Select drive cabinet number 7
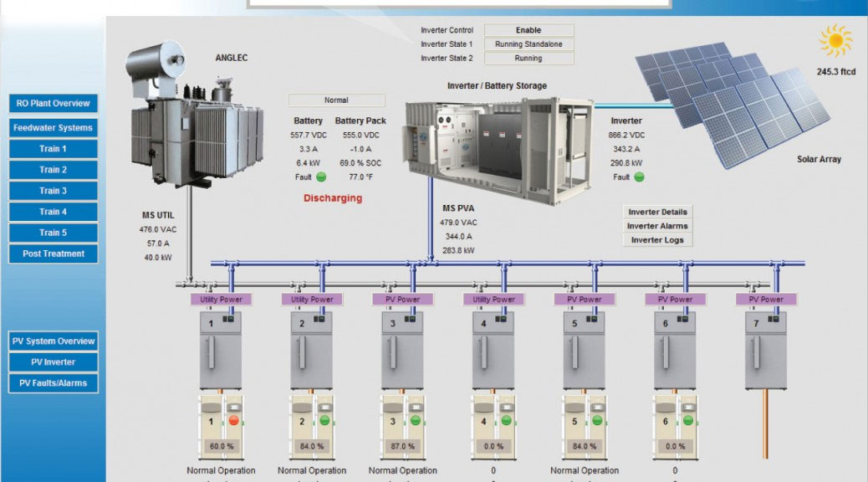 (x=766, y=350)
